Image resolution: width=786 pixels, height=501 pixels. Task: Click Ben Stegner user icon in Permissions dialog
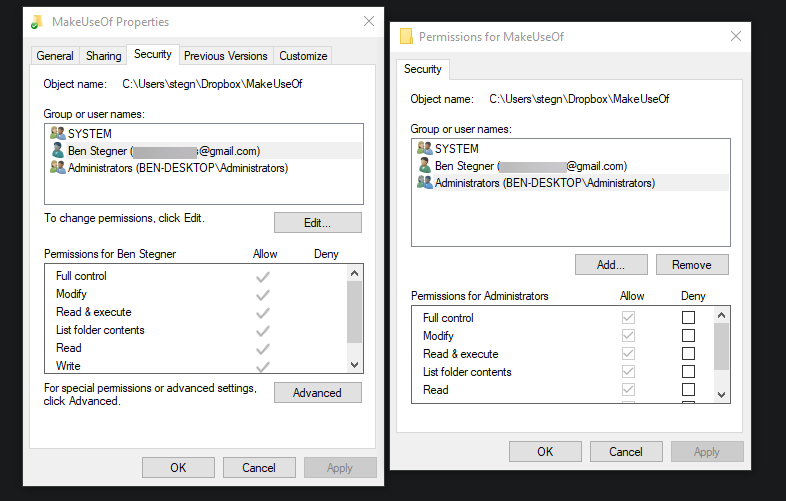pos(425,166)
